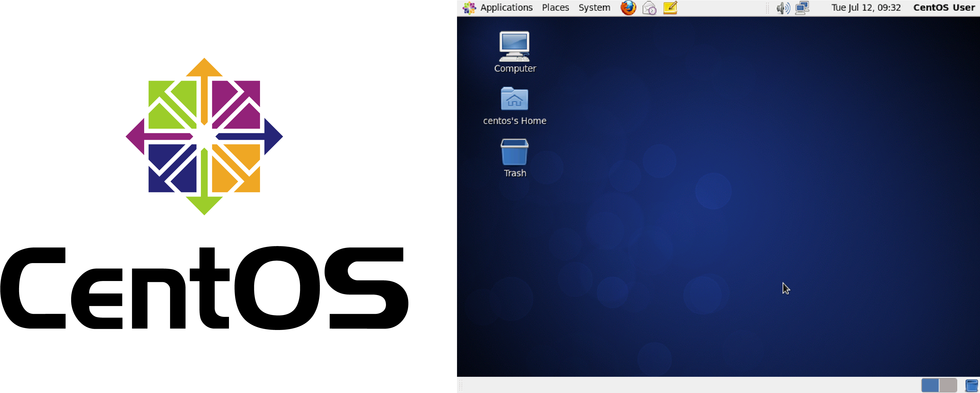Image resolution: width=980 pixels, height=393 pixels.
Task: Open the clock to show the calendar
Action: coord(866,7)
